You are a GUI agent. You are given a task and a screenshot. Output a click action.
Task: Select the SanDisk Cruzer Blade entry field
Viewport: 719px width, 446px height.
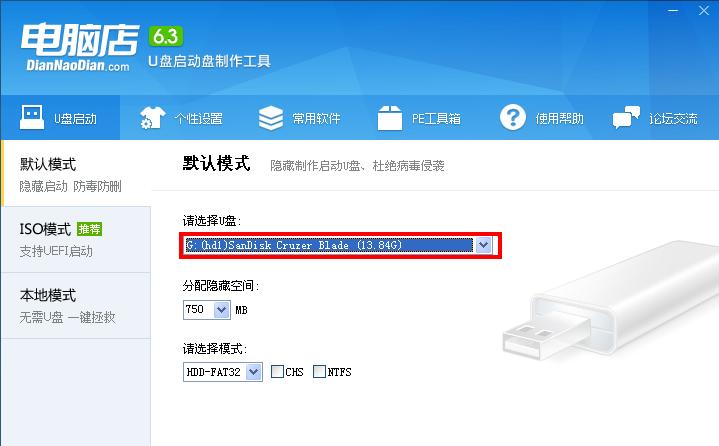coord(329,245)
